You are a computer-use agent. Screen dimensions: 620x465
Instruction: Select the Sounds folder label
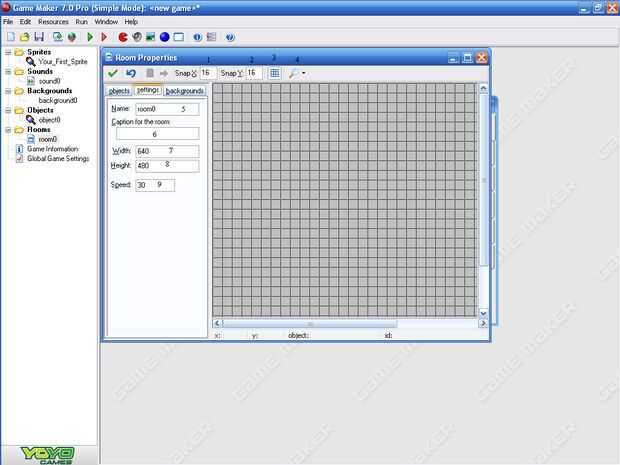[x=40, y=72]
